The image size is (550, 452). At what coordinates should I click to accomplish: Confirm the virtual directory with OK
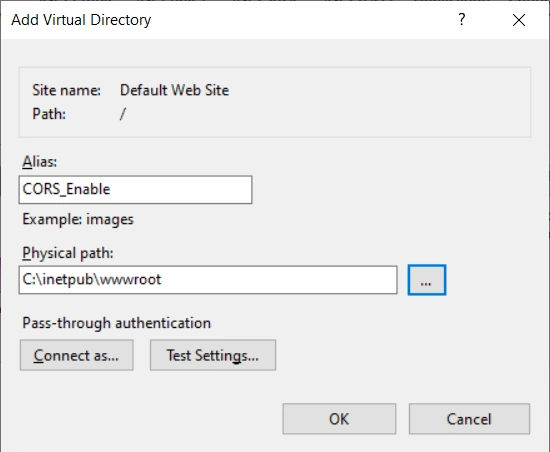[x=339, y=419]
